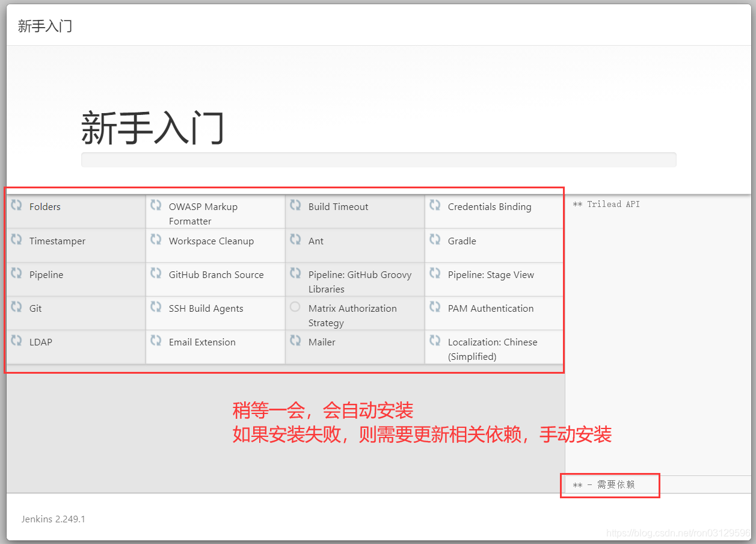Click the spinner icon beside Gradle
This screenshot has width=756, height=544.
coord(435,240)
